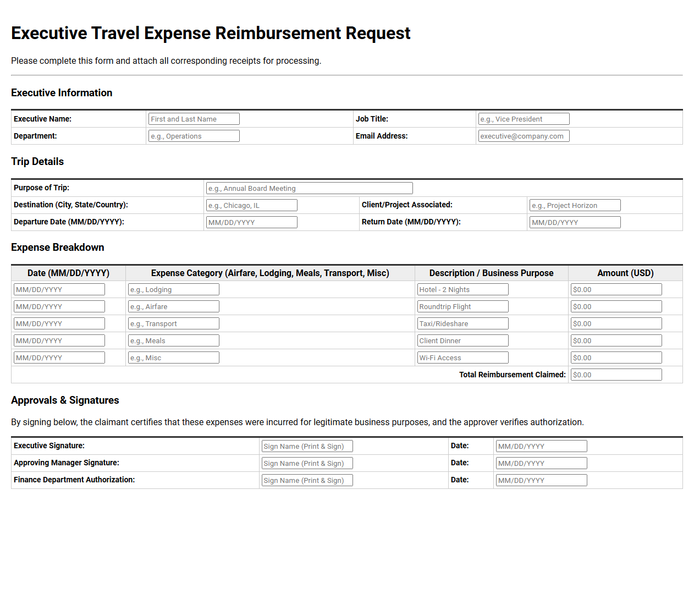
Task: Click the amount field in the Lodging row
Action: click(x=616, y=289)
